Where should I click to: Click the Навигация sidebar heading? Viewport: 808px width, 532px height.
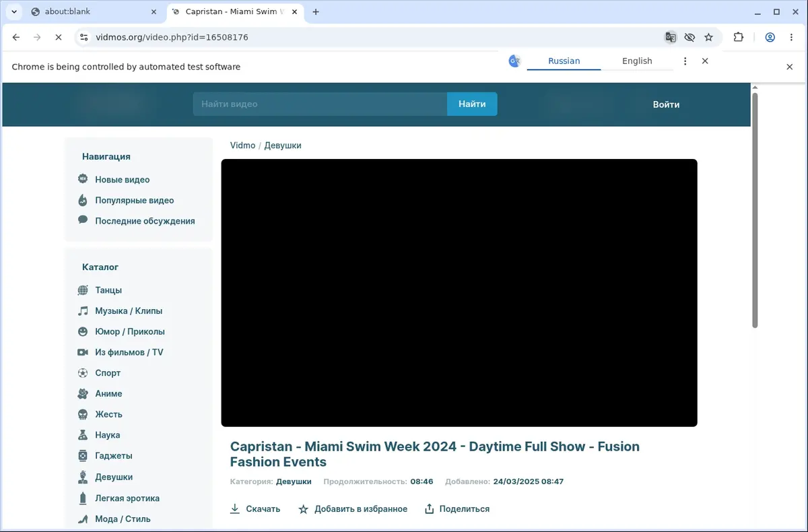[106, 156]
